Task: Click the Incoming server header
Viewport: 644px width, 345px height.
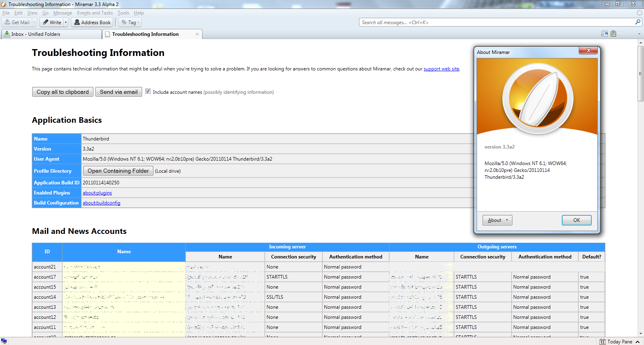Action: point(287,247)
